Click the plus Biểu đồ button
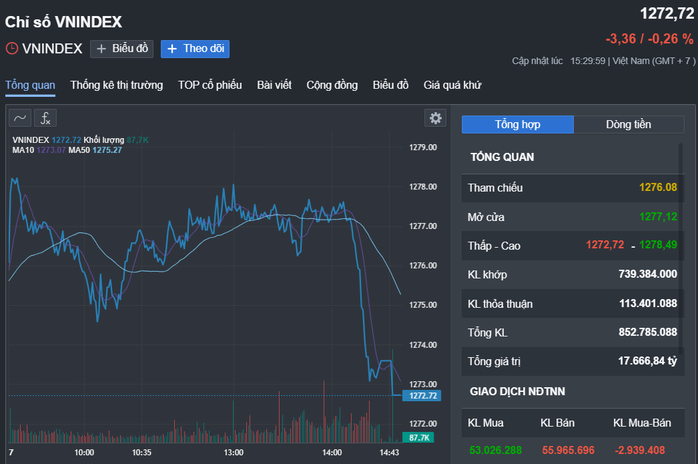698x464 pixels. tap(122, 49)
